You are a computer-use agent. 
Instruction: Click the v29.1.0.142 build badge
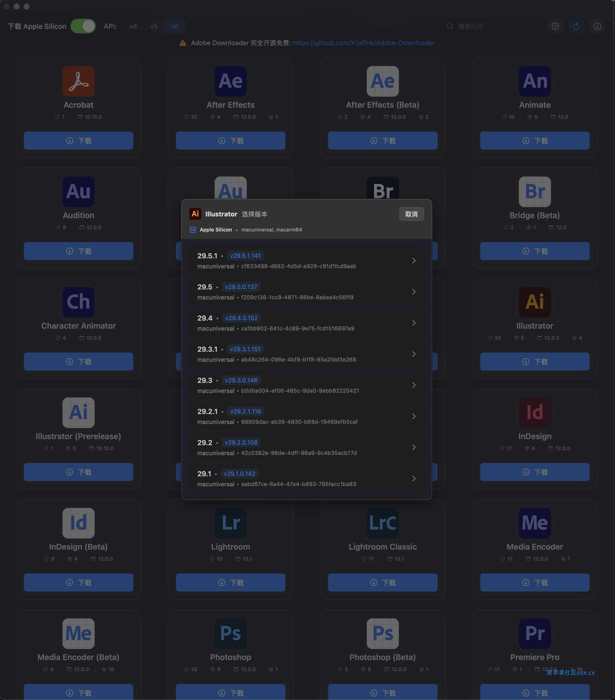click(x=239, y=474)
